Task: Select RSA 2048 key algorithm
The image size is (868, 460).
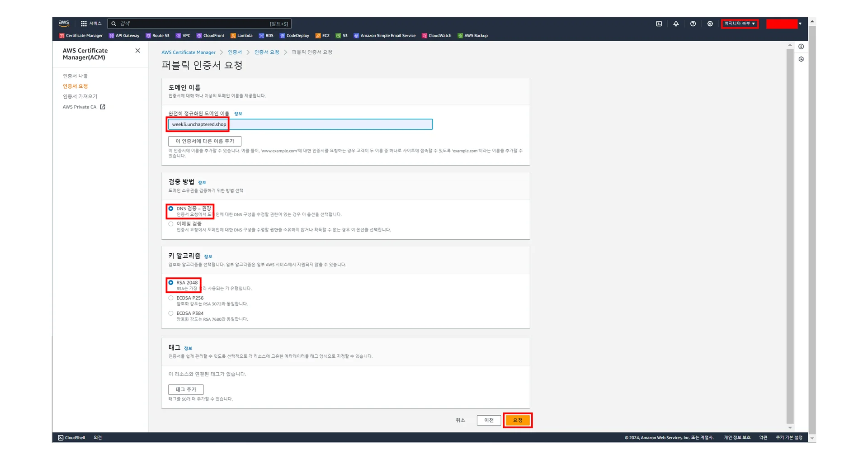Action: point(171,283)
